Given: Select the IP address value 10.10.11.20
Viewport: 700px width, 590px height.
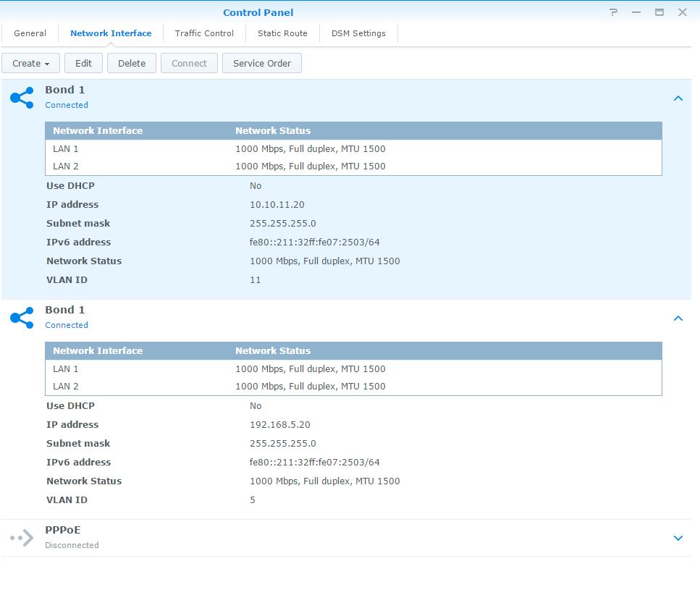Looking at the screenshot, I should 277,205.
